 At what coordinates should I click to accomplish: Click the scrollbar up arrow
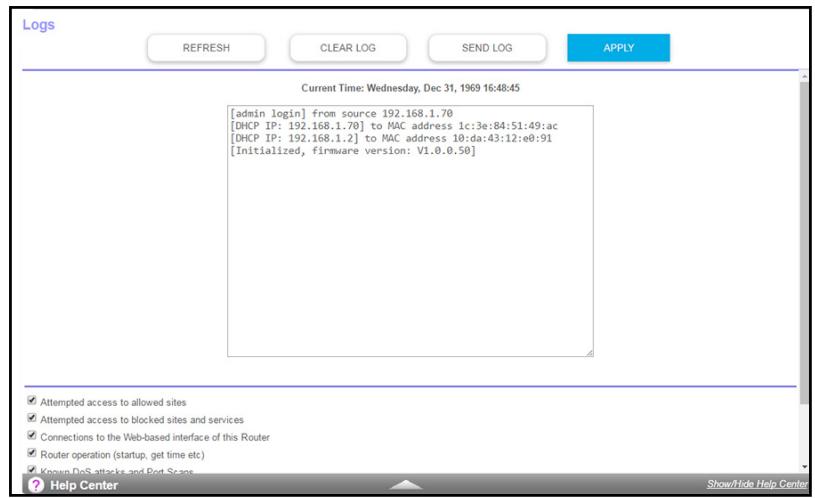[805, 76]
